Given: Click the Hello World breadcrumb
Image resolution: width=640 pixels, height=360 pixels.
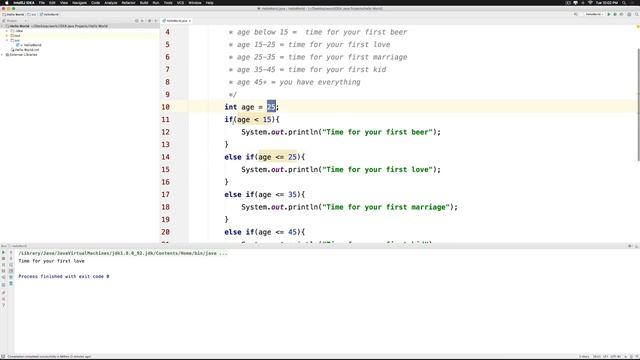Looking at the screenshot, I should point(14,14).
